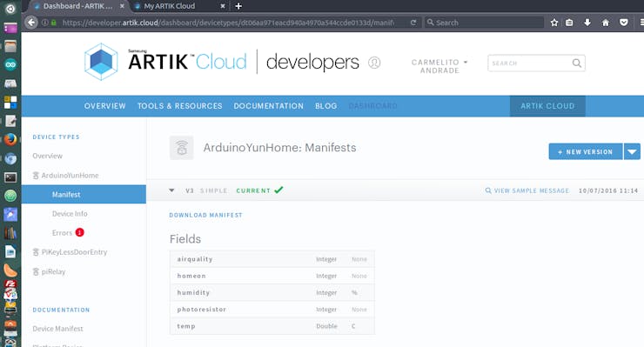Viewport: 644px width, 347px height.
Task: Open Device Manifest documentation link
Action: 57,329
